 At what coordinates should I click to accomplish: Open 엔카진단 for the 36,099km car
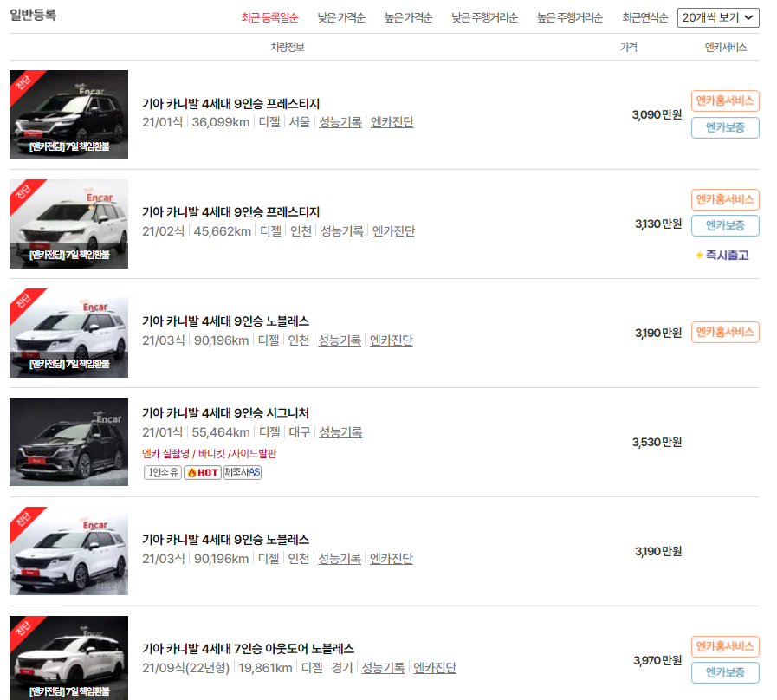(x=392, y=122)
